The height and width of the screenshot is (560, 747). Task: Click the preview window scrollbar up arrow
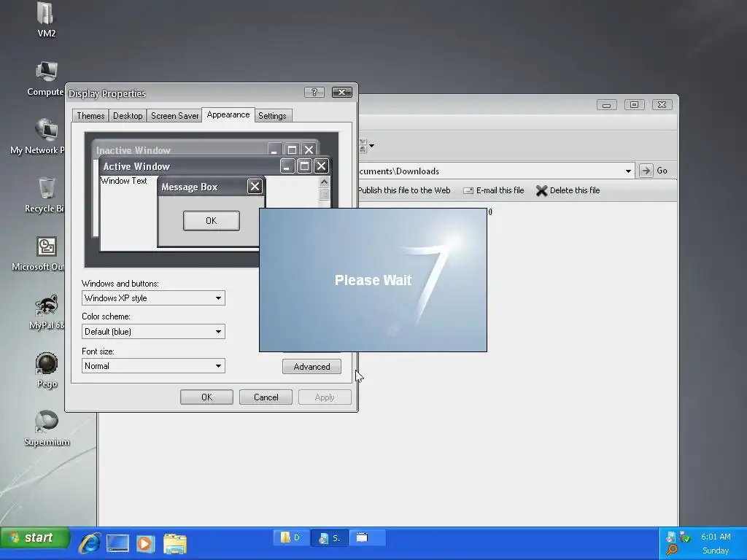click(324, 182)
